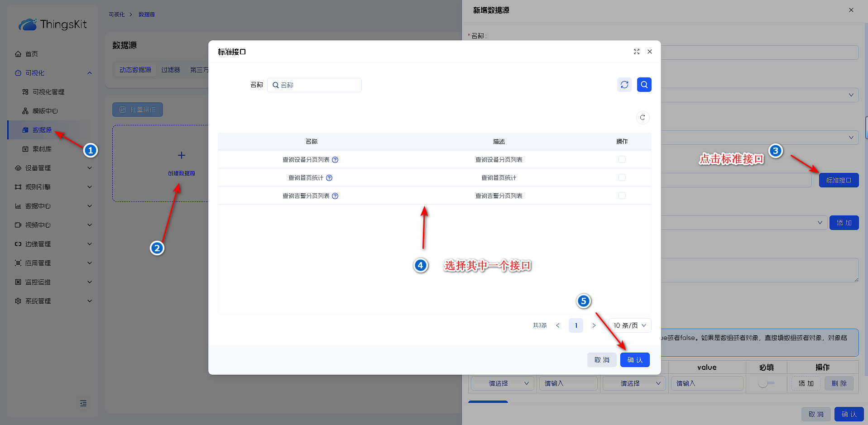Toggle the 必填 switch in parameter row
This screenshot has height=425, width=868.
(x=766, y=383)
